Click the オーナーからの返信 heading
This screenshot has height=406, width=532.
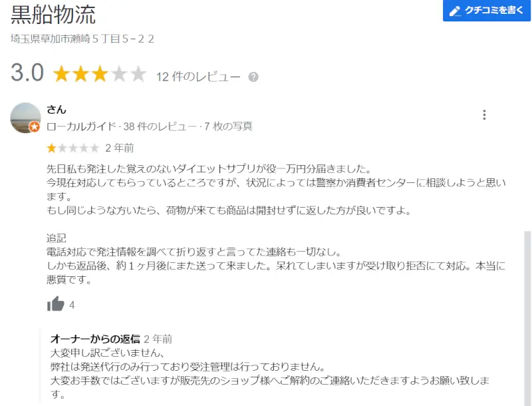tap(95, 339)
